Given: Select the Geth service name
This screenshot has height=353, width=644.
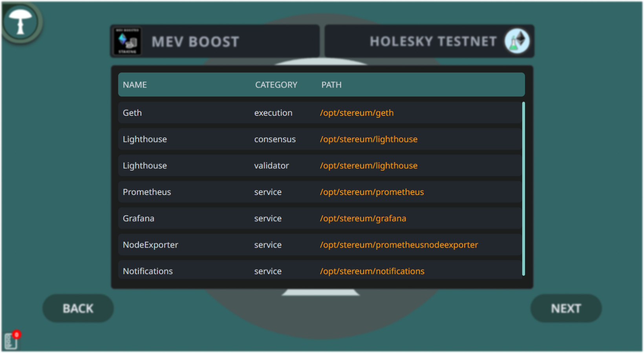Looking at the screenshot, I should pyautogui.click(x=132, y=113).
